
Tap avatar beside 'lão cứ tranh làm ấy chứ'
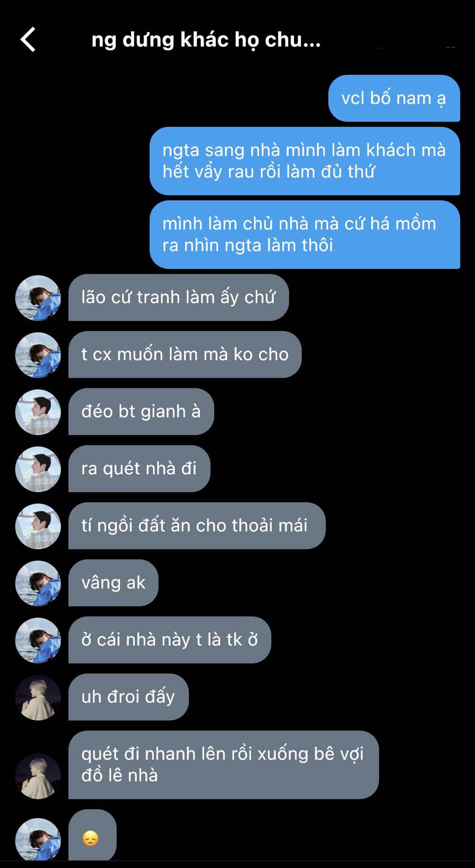coord(38,298)
